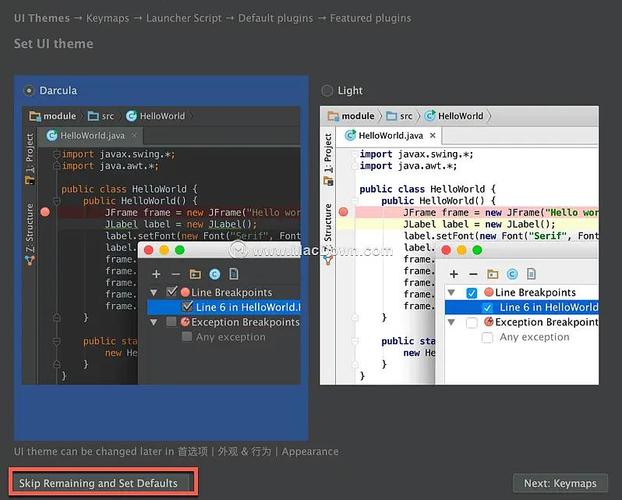Click group-by-class icon in Light preview
This screenshot has width=622, height=500.
(x=512, y=274)
